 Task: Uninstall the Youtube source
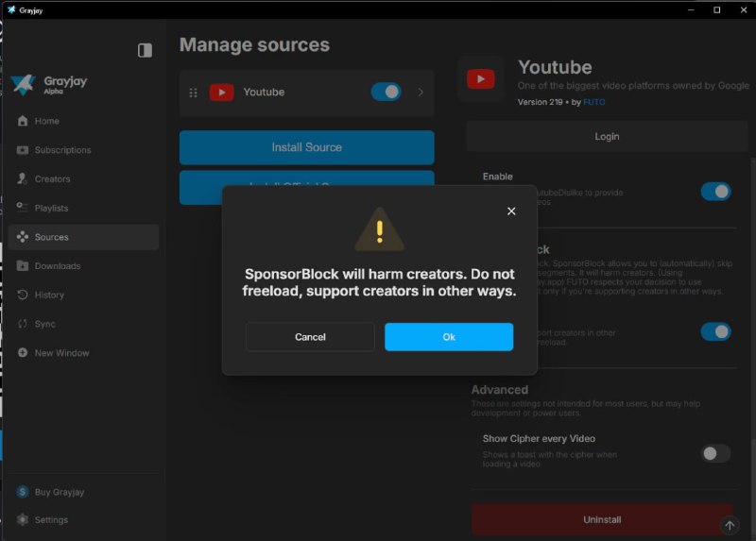(602, 519)
